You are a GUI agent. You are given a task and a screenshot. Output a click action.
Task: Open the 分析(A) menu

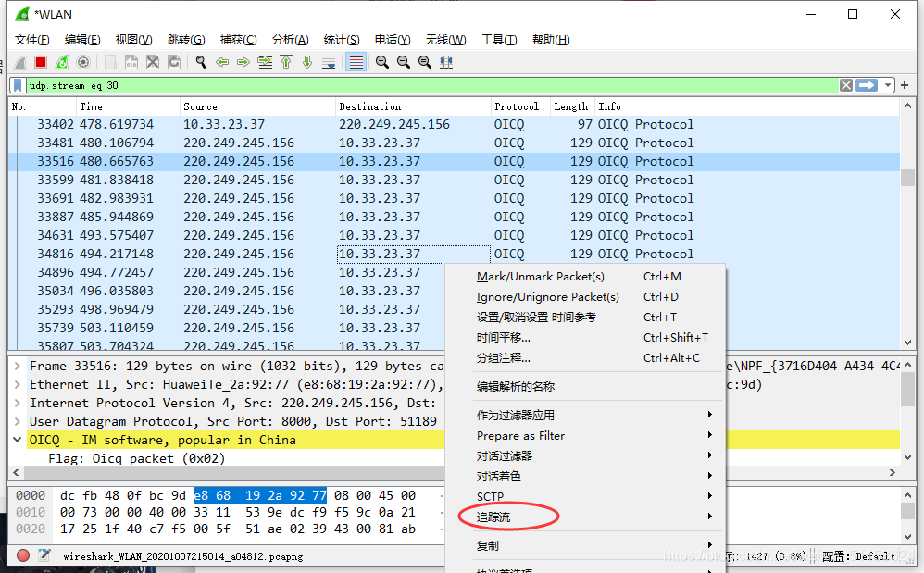tap(290, 40)
